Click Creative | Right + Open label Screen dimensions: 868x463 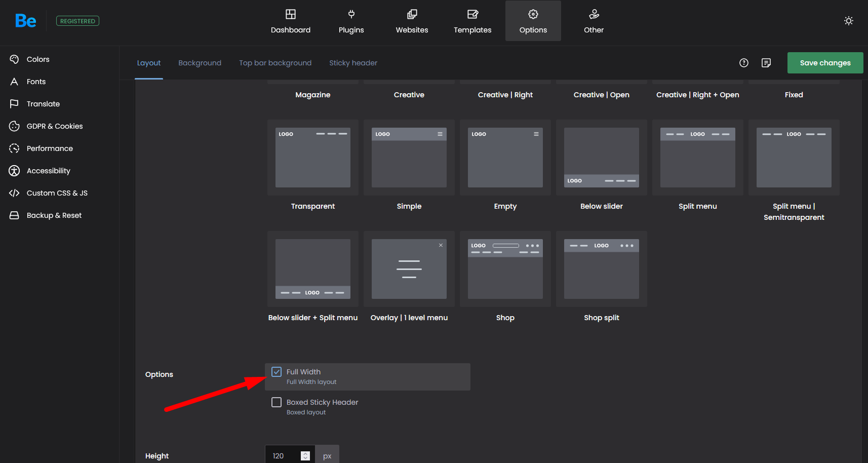point(698,95)
